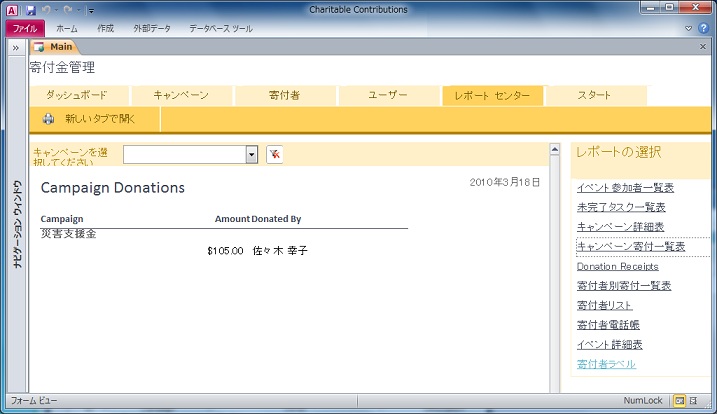Click inside the campaign selection combo box
Image resolution: width=717 pixels, height=414 pixels.
[185, 155]
